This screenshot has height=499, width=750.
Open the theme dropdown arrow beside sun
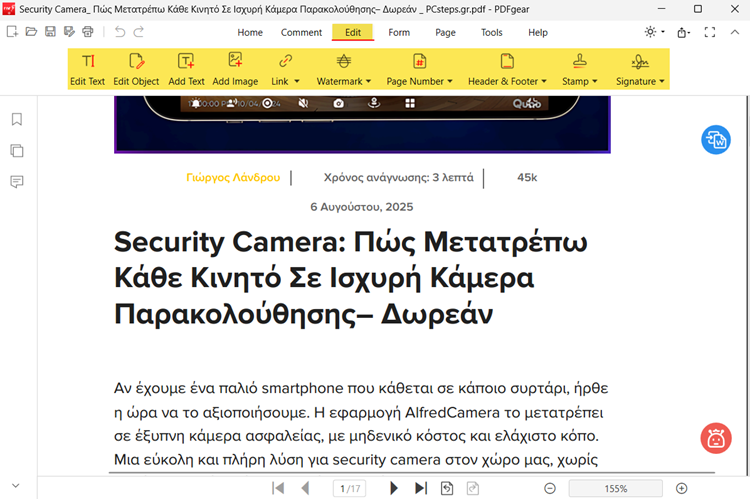point(663,32)
